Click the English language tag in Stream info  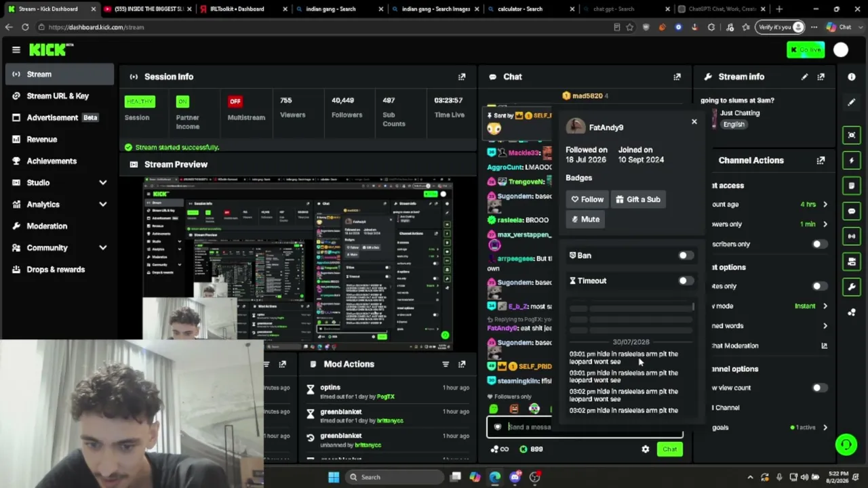click(x=734, y=125)
